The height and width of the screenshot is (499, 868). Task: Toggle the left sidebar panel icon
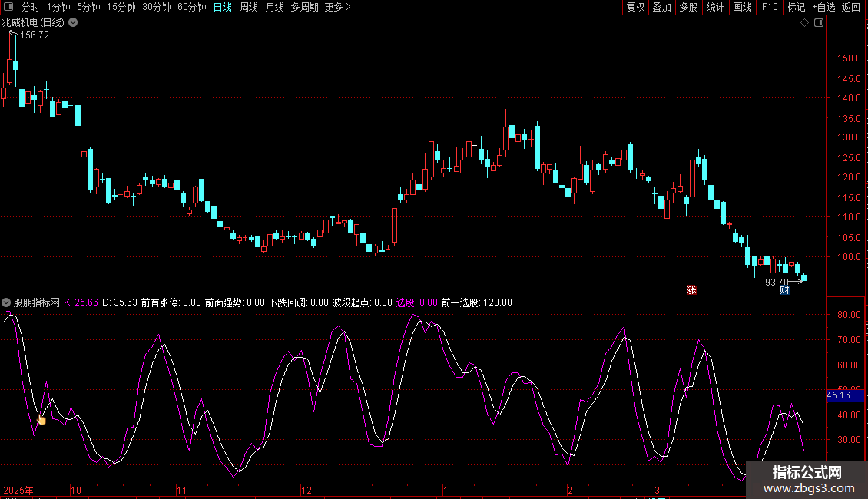(8, 8)
